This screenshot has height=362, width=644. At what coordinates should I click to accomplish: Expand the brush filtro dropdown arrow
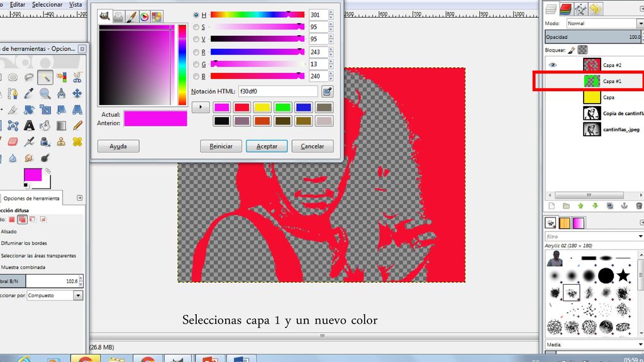640,236
